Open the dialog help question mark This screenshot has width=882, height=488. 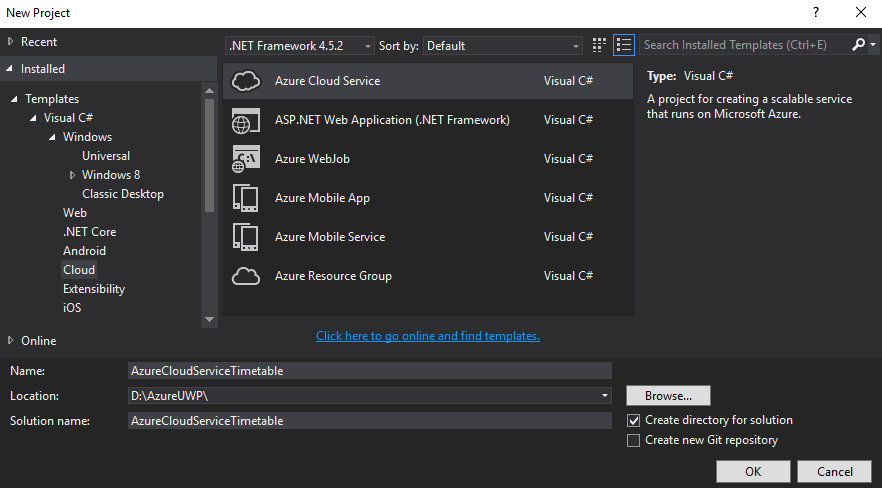pyautogui.click(x=816, y=12)
